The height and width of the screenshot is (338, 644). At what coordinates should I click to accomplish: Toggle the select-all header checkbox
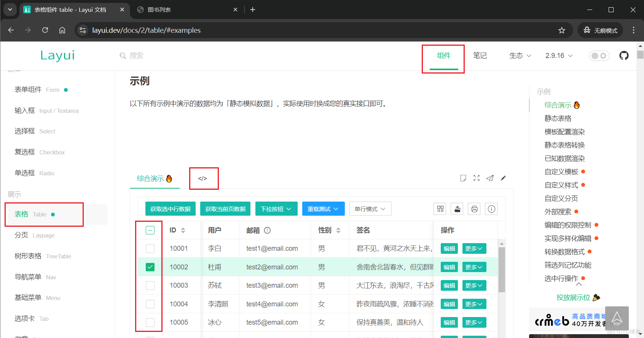click(x=150, y=230)
